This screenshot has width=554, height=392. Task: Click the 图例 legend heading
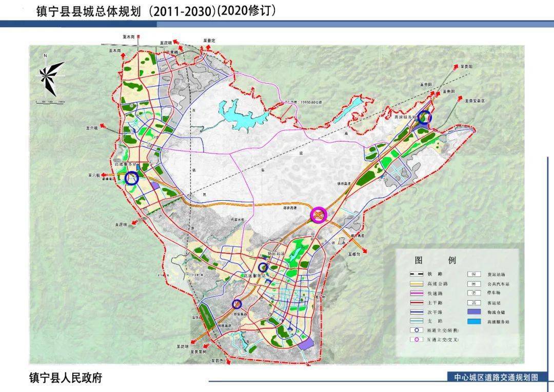[436, 261]
